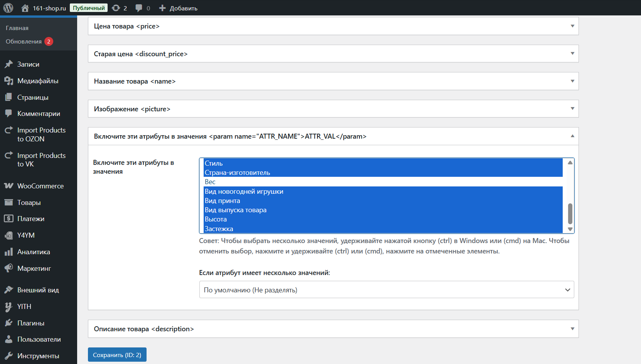
Task: Click the WordPress logo icon
Action: tap(8, 8)
